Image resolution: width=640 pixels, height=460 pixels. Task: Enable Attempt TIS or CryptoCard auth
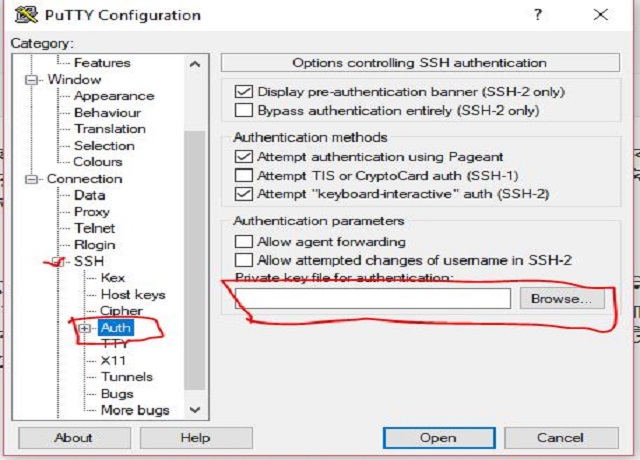point(244,176)
